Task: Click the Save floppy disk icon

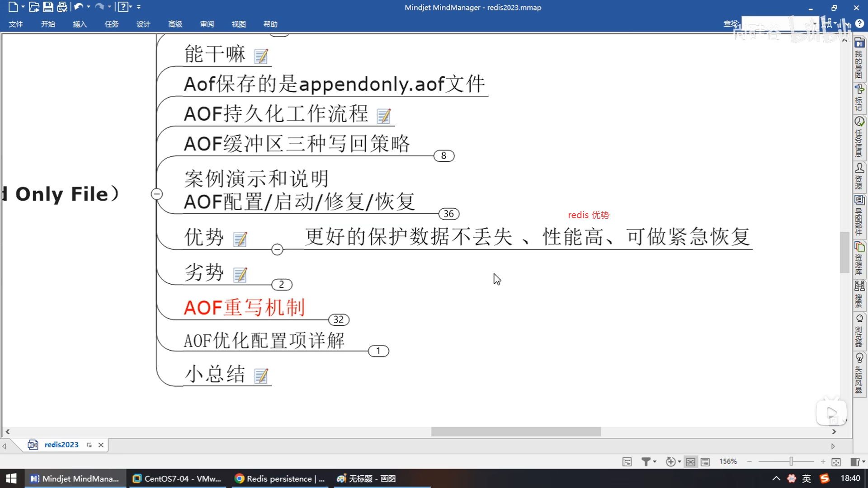Action: 48,7
